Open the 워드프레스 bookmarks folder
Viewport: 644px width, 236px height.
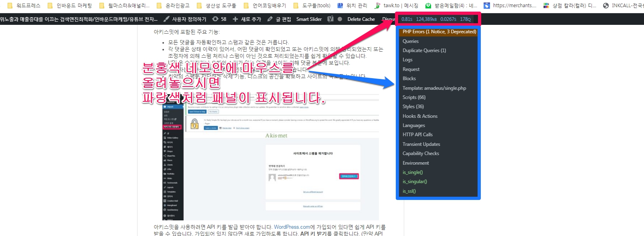(10, 6)
